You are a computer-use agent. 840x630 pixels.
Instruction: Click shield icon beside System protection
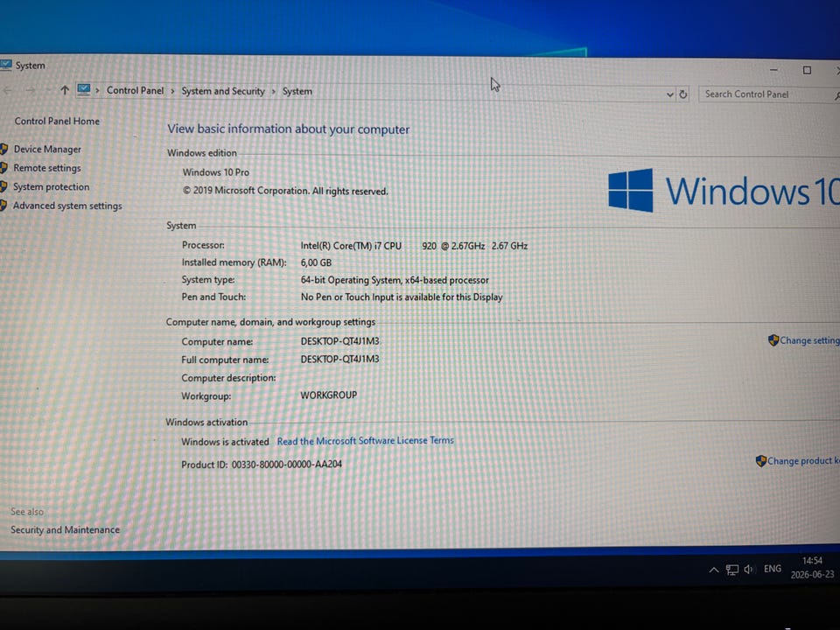[x=3, y=186]
